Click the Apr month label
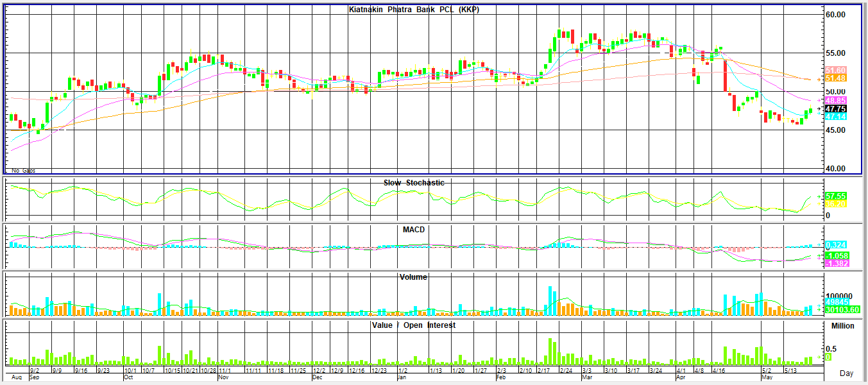 click(x=680, y=377)
